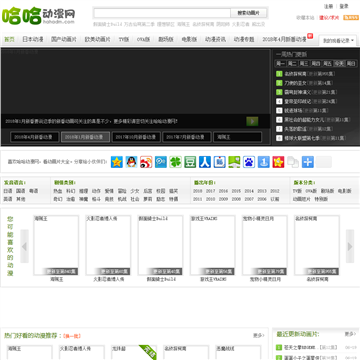Select the 2017年10月新番动漫 slider tab
This screenshot has height=360, width=360.
136,137
